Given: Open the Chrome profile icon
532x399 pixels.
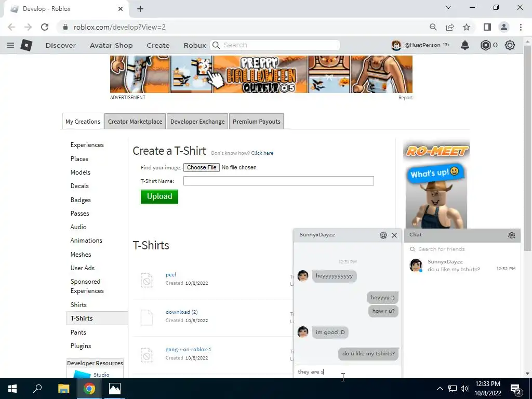Looking at the screenshot, I should click(504, 27).
